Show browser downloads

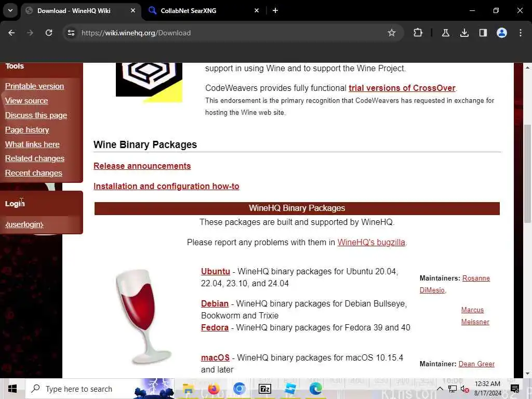464,33
